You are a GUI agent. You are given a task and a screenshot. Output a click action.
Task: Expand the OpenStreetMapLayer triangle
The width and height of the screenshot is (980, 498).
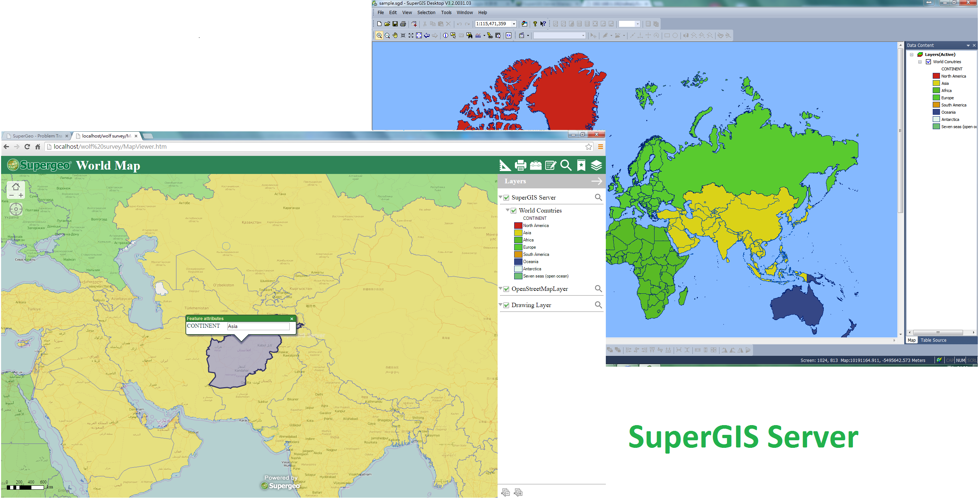(501, 288)
